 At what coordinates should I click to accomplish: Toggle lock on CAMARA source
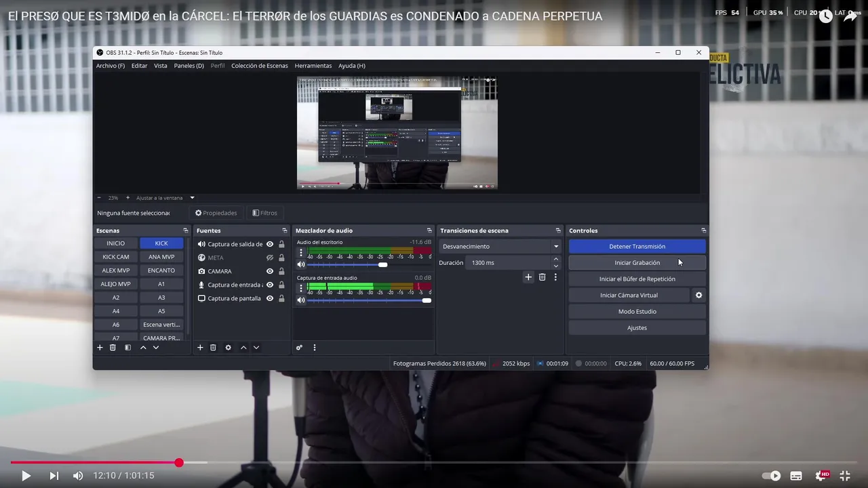[x=281, y=271]
